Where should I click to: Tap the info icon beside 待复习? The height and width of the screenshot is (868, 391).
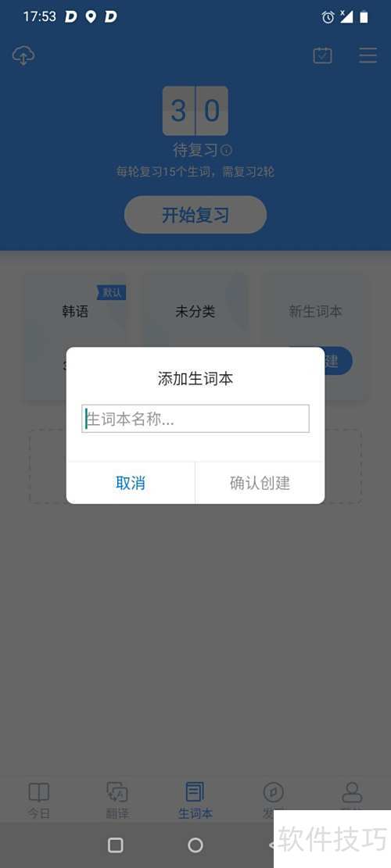(227, 150)
